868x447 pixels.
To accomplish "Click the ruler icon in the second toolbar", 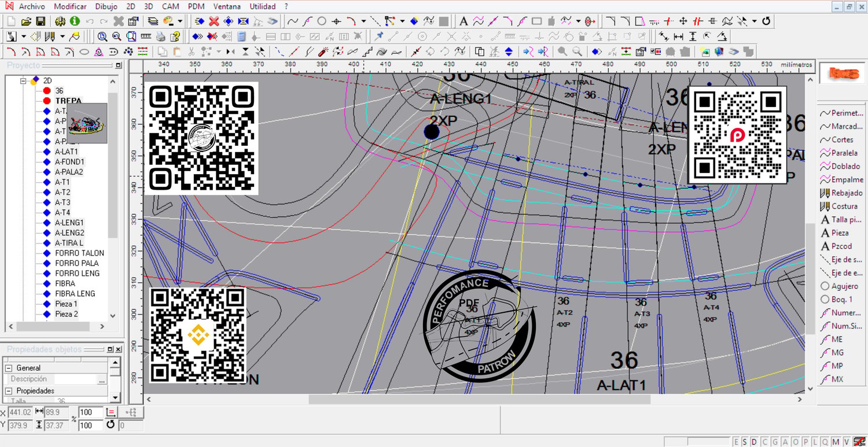I will tap(145, 36).
